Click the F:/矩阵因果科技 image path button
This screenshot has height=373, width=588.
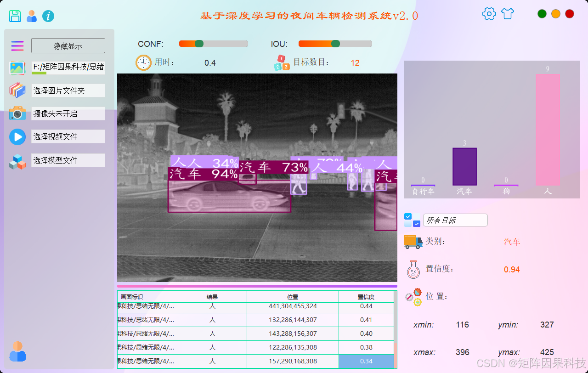68,67
